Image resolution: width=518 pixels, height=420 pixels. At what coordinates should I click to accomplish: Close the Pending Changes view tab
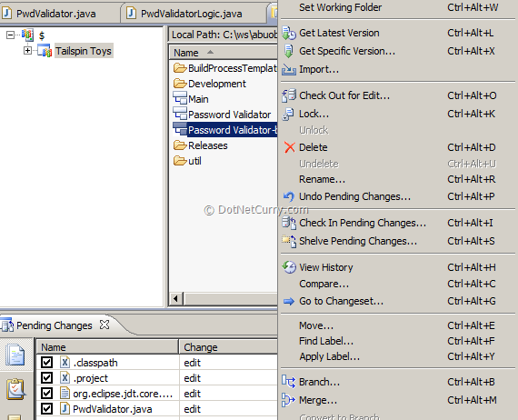coord(105,325)
